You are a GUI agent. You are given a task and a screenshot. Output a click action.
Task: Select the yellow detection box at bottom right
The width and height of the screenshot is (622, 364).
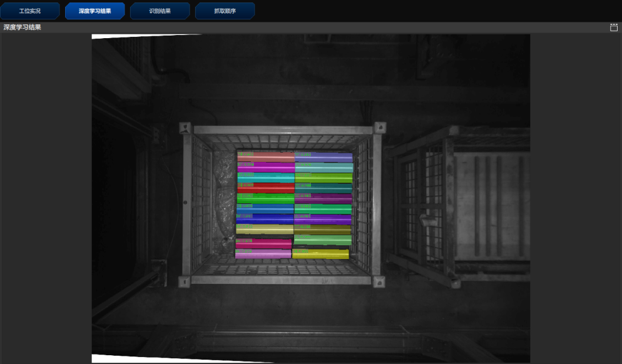pyautogui.click(x=324, y=255)
